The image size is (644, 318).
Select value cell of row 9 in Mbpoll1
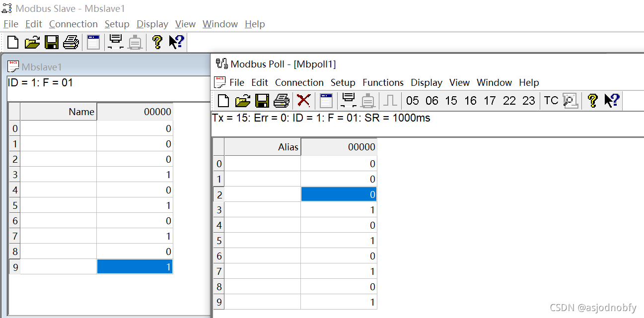[x=339, y=302]
